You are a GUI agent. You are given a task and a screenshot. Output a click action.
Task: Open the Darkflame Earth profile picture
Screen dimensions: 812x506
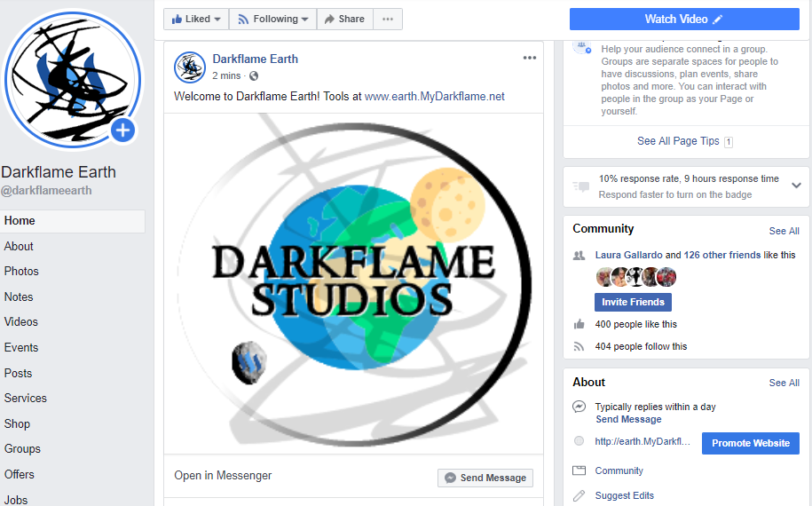(73, 79)
